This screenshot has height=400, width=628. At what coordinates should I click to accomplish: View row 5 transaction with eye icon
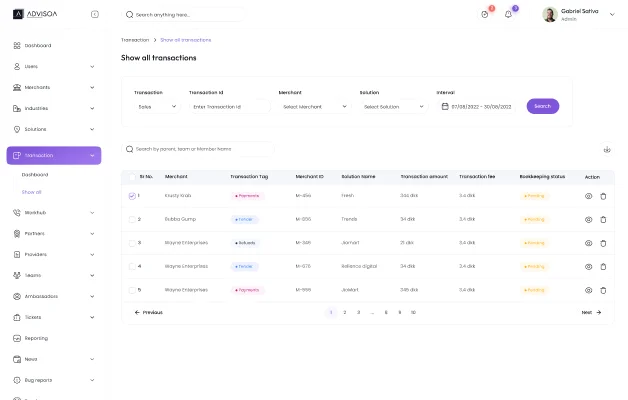click(x=588, y=290)
